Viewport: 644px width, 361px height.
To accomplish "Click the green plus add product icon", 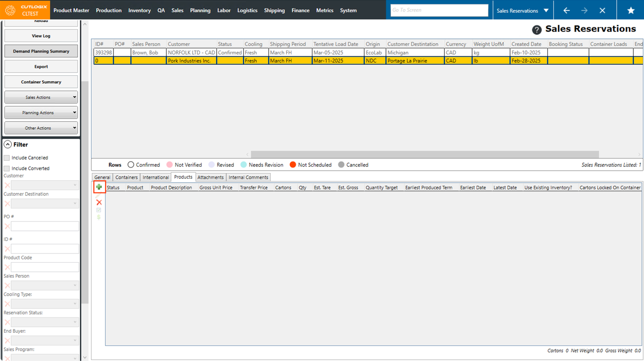I will (99, 187).
